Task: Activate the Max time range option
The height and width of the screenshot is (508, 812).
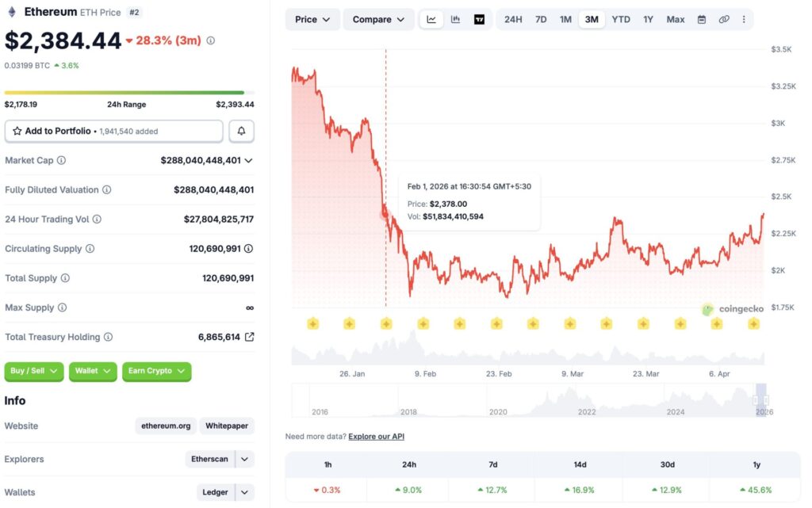Action: 675,19
